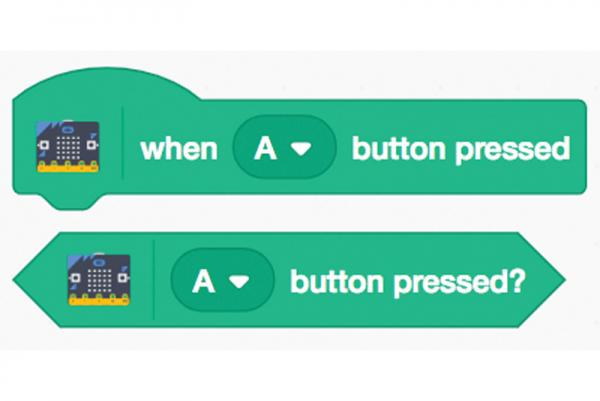Open the A button dropdown in the 'when' block
Viewport: 600px width, 401px height.
pos(284,147)
